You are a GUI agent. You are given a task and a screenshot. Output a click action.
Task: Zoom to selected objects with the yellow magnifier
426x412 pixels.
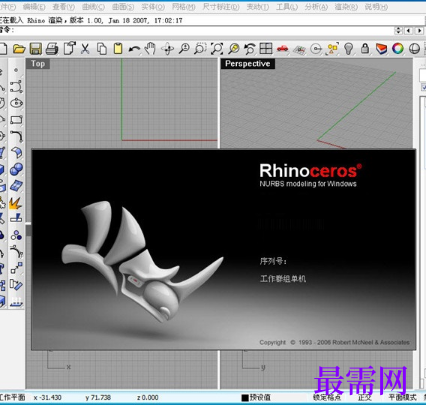pyautogui.click(x=234, y=49)
